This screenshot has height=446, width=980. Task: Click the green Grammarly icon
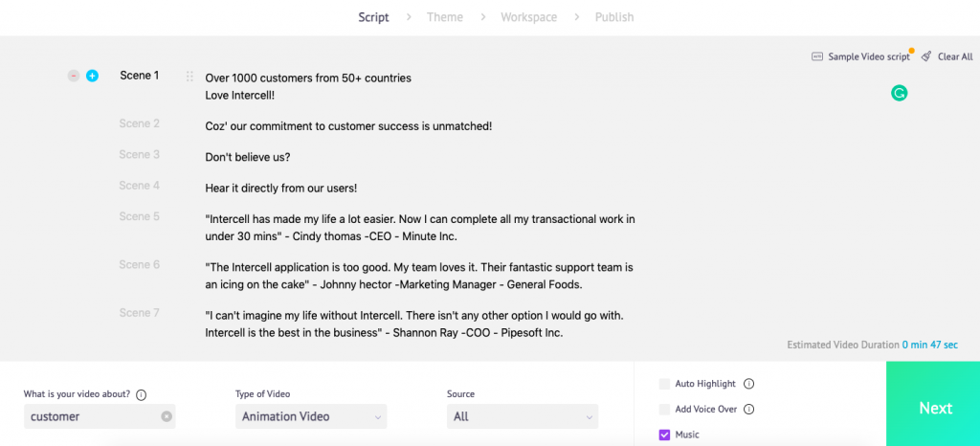[x=899, y=94]
